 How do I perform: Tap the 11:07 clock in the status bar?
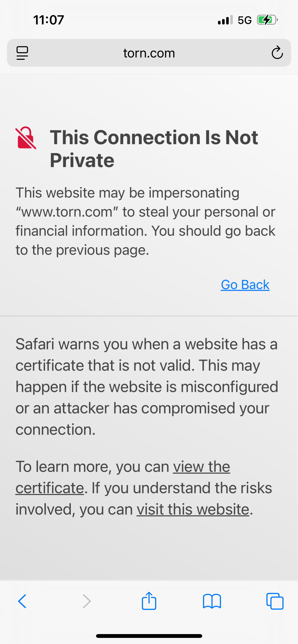pyautogui.click(x=48, y=20)
